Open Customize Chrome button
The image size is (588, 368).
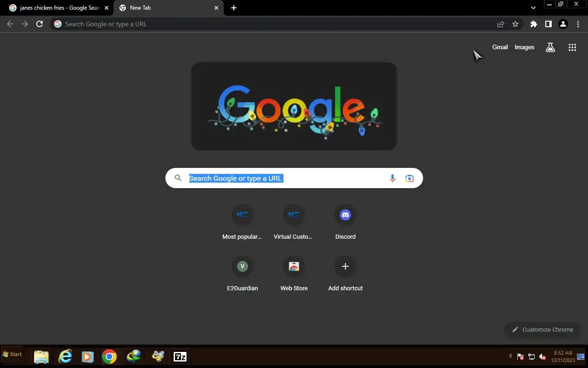pos(543,329)
